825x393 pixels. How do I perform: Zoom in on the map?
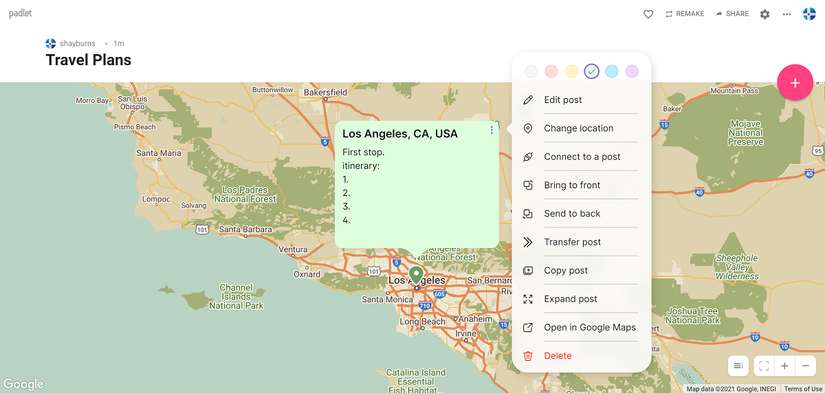784,366
